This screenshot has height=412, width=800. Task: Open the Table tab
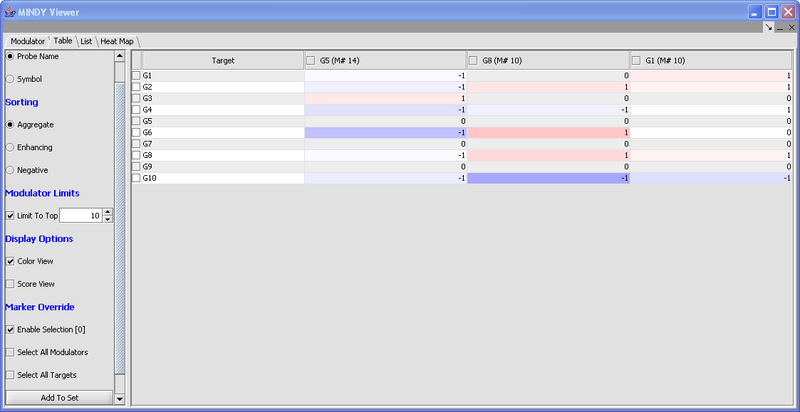(63, 41)
